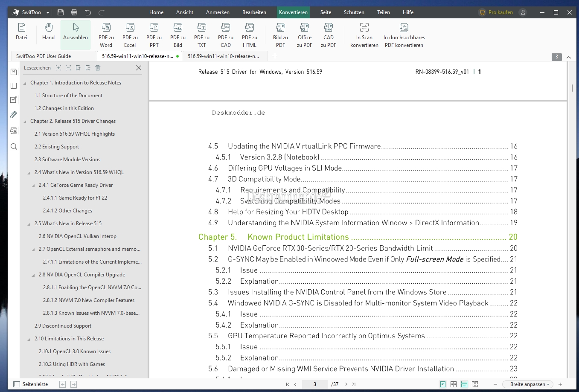Image resolution: width=579 pixels, height=392 pixels.
Task: Open page thumbnails panel in sidebar
Action: 14,86
